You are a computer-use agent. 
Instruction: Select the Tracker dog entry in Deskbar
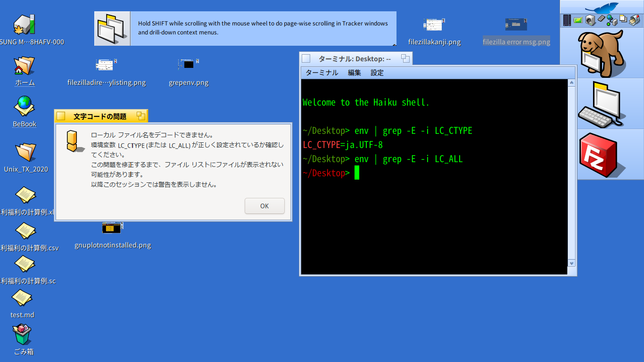coord(602,53)
